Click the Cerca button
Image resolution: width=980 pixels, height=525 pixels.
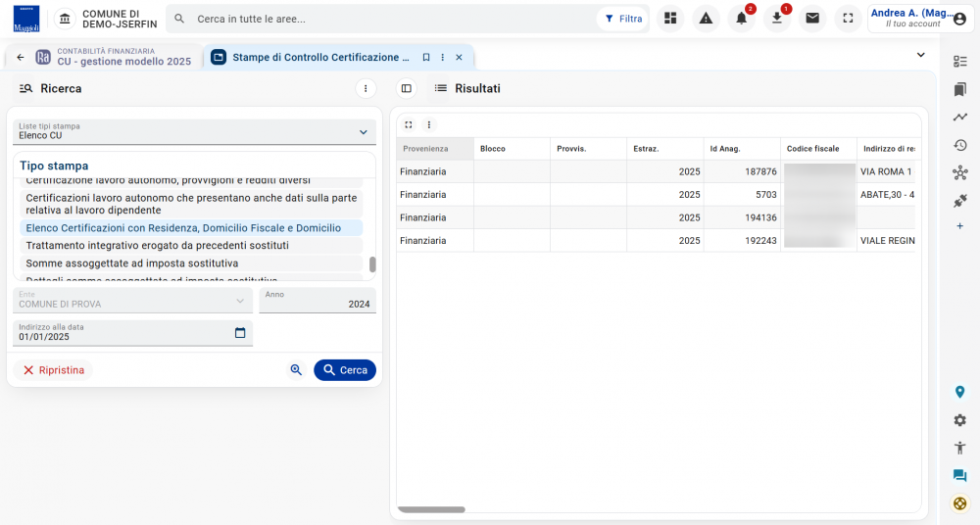click(x=345, y=370)
